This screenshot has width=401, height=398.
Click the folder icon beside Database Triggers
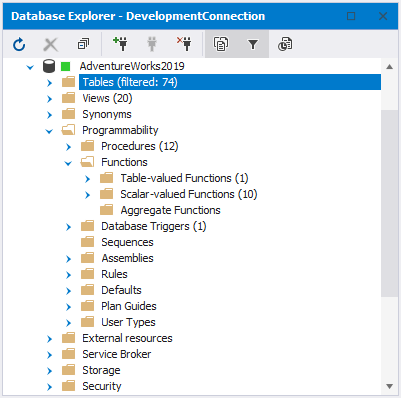88,226
